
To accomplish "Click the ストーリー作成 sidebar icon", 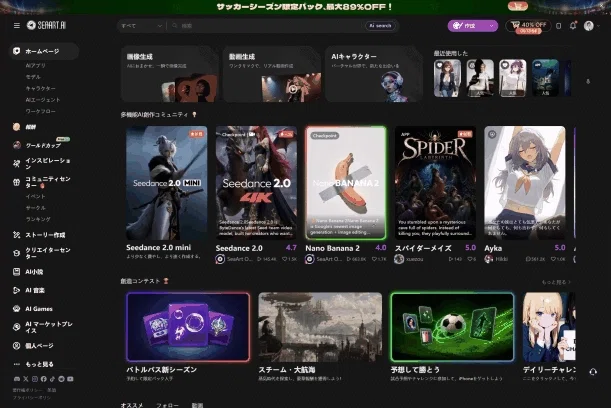I will [x=16, y=235].
